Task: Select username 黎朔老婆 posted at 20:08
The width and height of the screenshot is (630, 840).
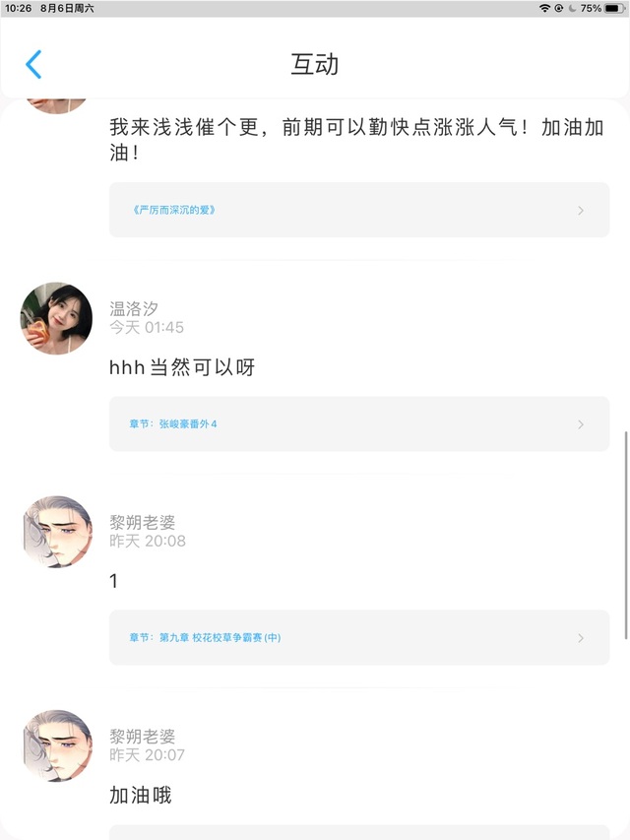Action: (x=143, y=523)
